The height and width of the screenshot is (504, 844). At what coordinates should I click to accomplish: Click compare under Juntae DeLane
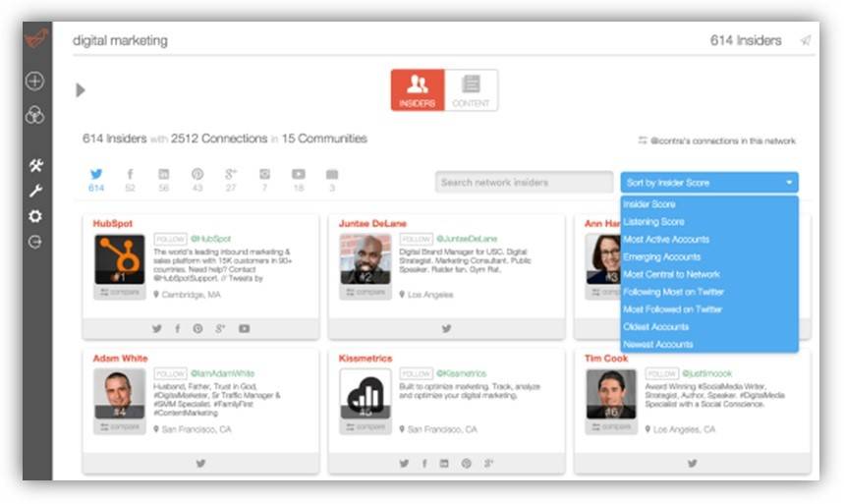(x=366, y=293)
